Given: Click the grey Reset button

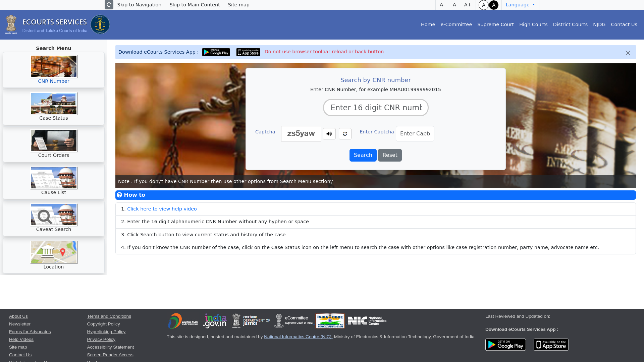Looking at the screenshot, I should (390, 155).
